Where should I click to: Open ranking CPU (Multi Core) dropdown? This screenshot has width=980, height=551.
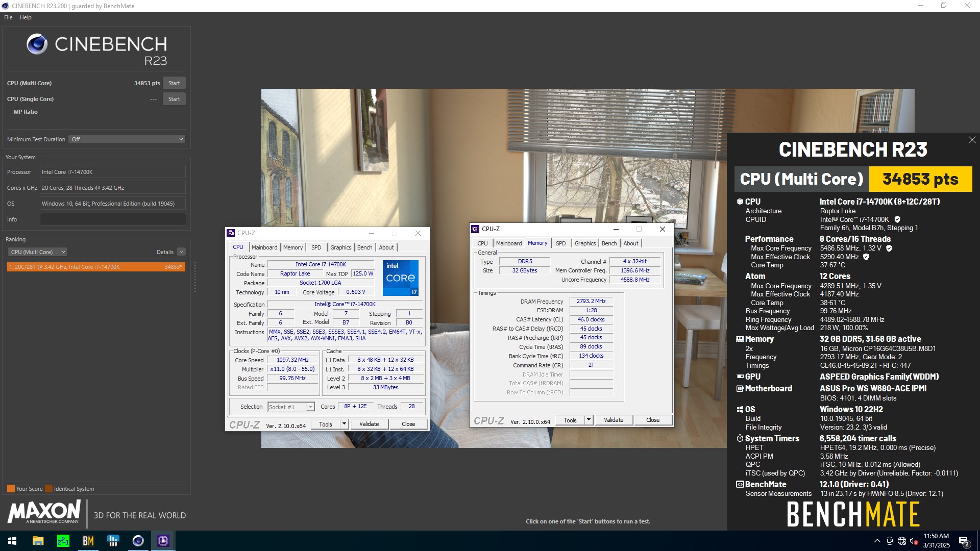pos(37,252)
